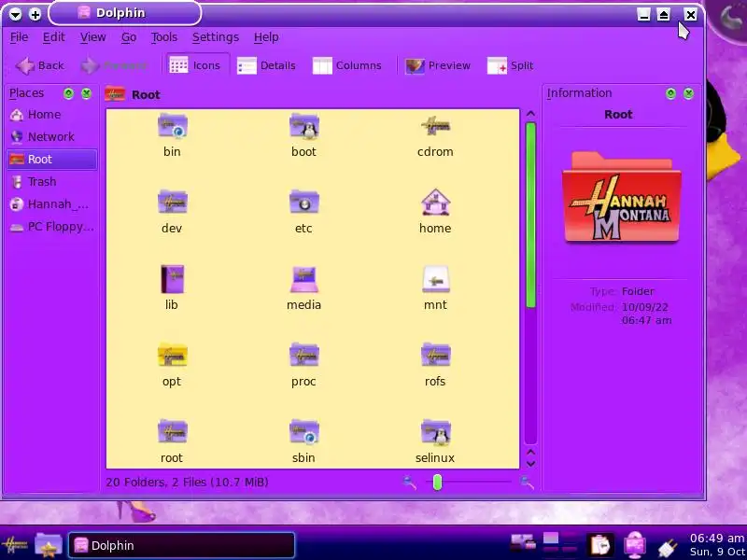Click the power plug tray icon
747x560 pixels.
668,546
